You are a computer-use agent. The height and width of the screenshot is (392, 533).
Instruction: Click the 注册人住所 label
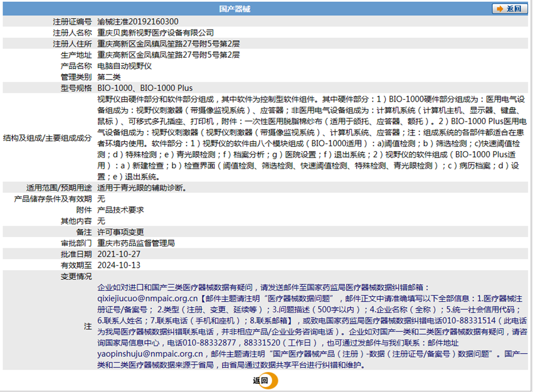coord(72,44)
